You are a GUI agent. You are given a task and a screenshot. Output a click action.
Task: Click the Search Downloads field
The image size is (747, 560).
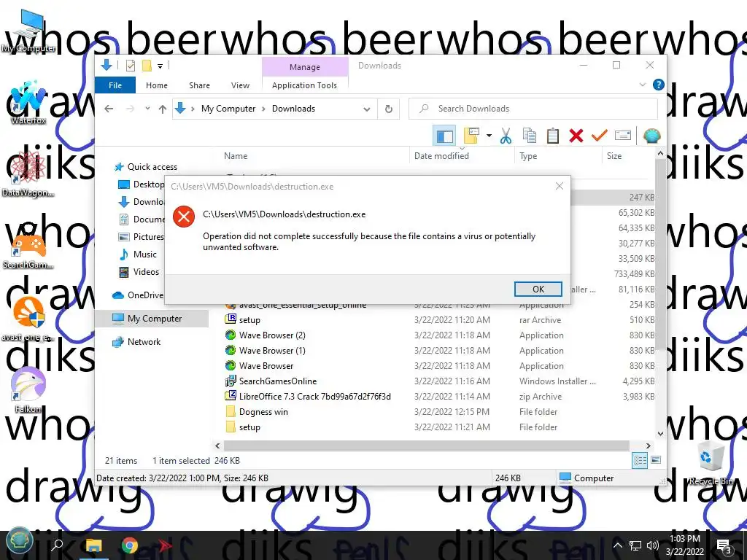tap(533, 109)
